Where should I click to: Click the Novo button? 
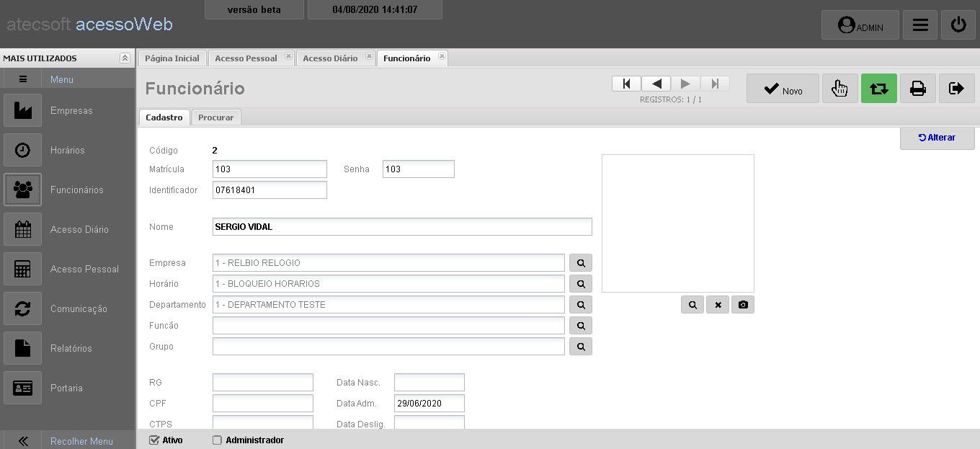coord(783,89)
